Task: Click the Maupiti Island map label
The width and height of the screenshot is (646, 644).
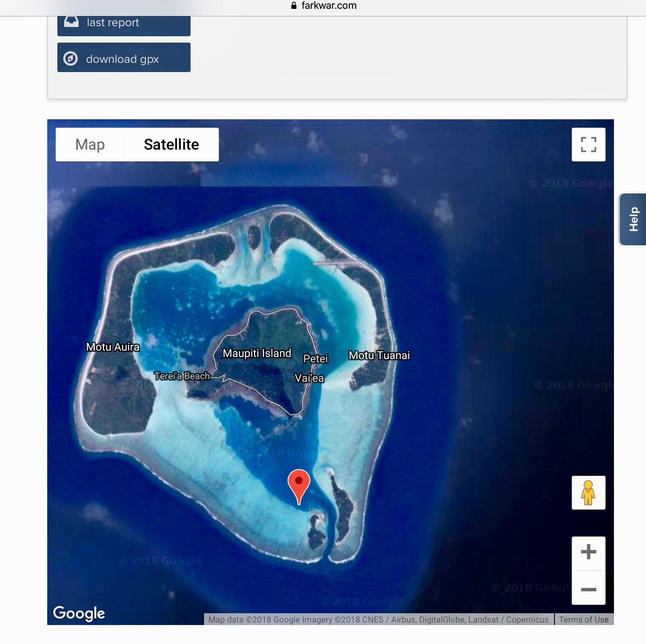Action: pyautogui.click(x=257, y=353)
